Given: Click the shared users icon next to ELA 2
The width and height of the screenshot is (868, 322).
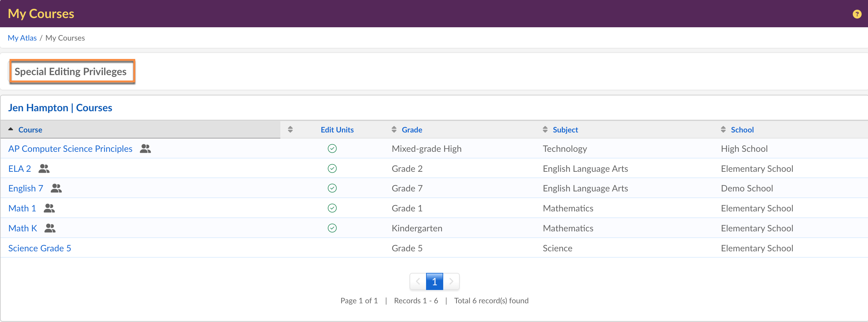Looking at the screenshot, I should click(44, 169).
